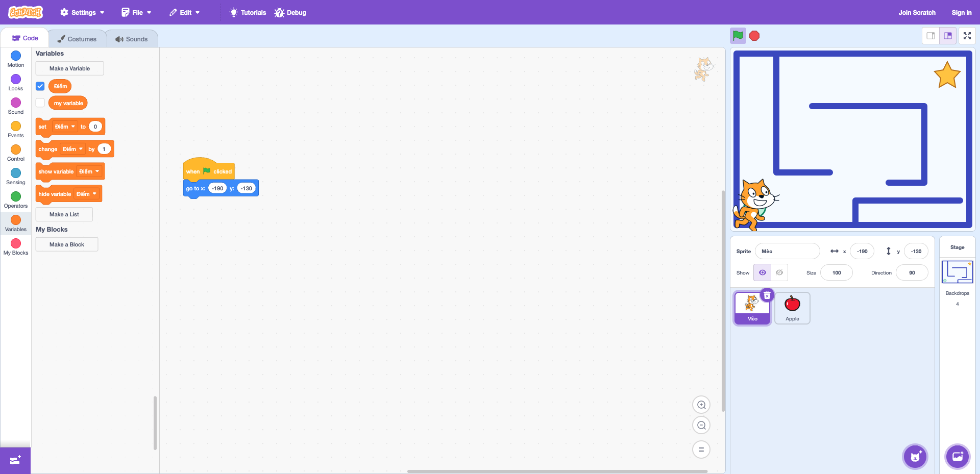Select the Sound block category
This screenshot has width=980, height=474.
(x=16, y=106)
